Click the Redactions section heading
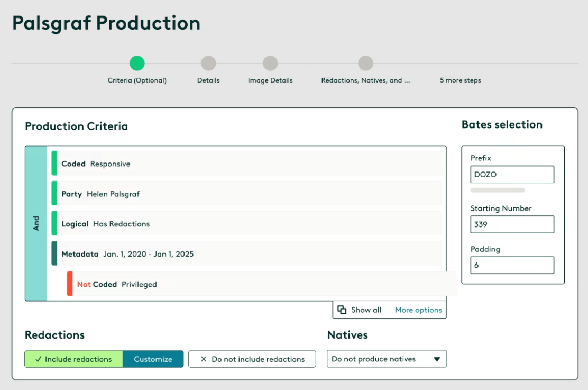Viewport: 588px width, 390px height. coord(55,334)
